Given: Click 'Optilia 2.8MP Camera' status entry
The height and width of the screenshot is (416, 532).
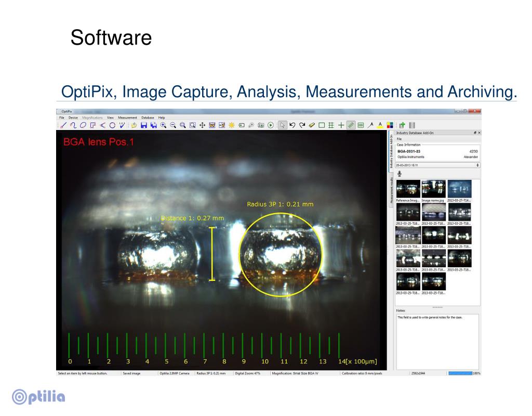Looking at the screenshot, I should (175, 373).
